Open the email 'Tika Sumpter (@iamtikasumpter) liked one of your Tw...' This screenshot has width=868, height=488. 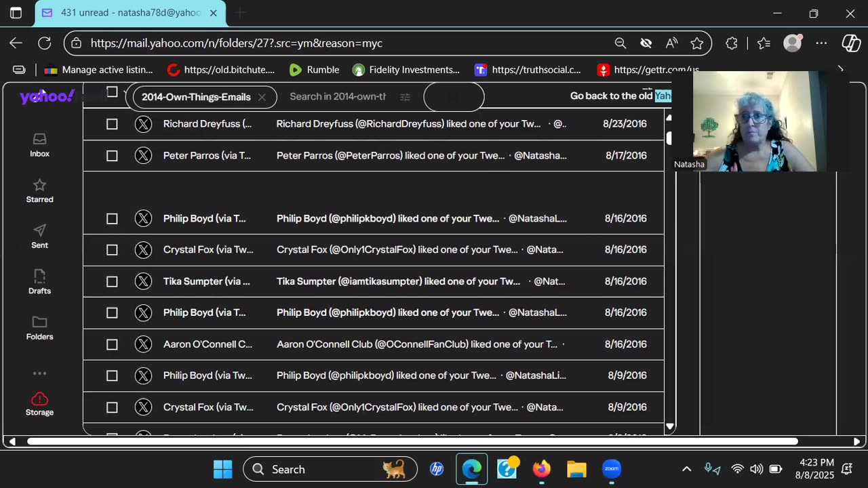pos(398,281)
